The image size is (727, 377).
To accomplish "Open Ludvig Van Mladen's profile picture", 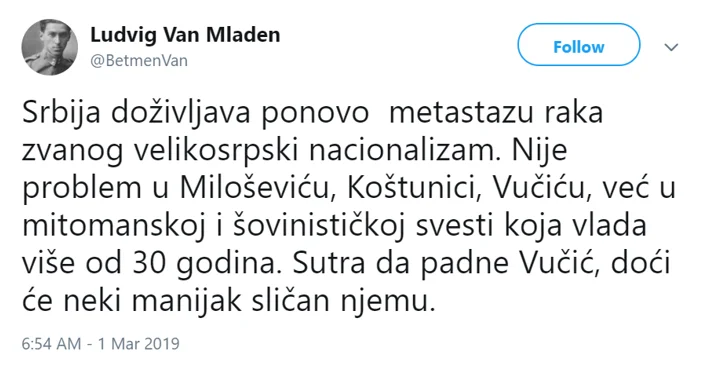I will pyautogui.click(x=50, y=47).
